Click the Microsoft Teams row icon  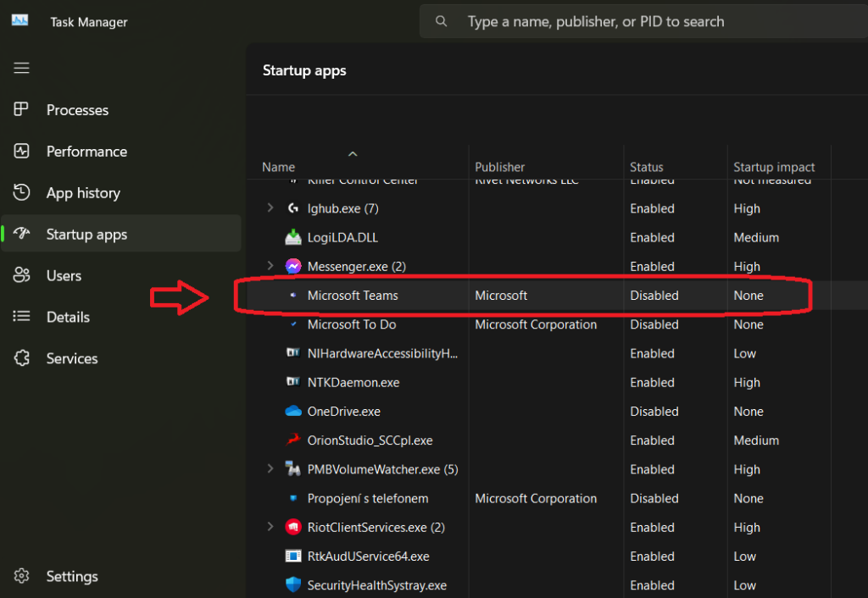click(292, 296)
